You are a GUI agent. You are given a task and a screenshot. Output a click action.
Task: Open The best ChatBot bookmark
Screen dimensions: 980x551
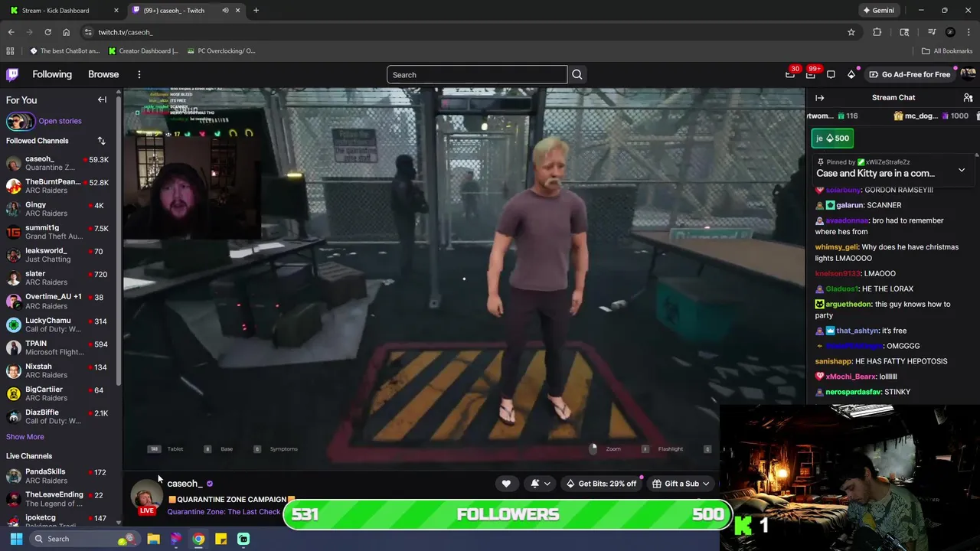[64, 51]
